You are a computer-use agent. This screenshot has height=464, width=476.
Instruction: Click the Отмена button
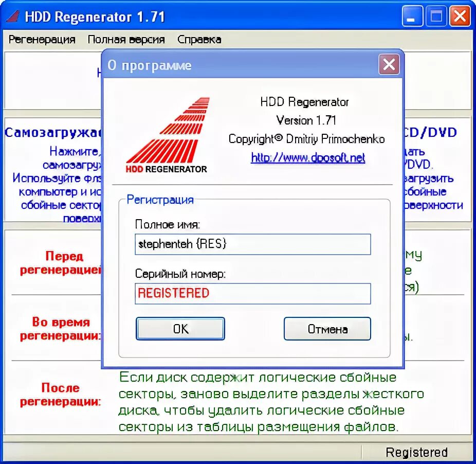(x=327, y=329)
